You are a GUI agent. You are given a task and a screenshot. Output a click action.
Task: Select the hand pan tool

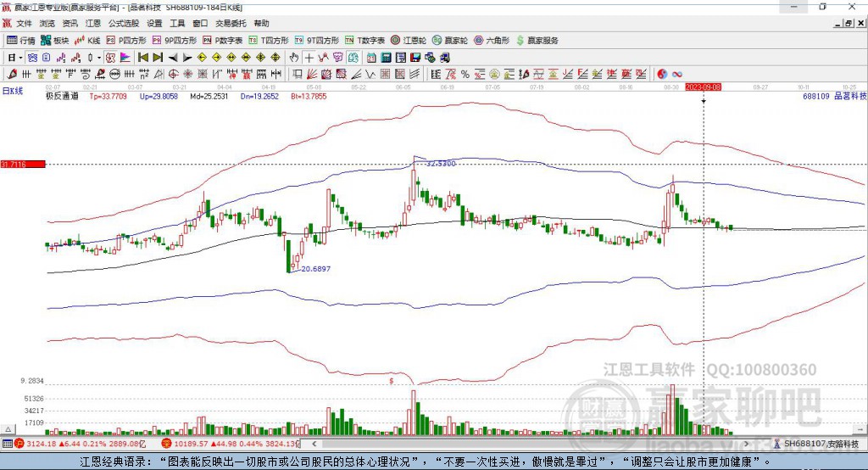294,58
